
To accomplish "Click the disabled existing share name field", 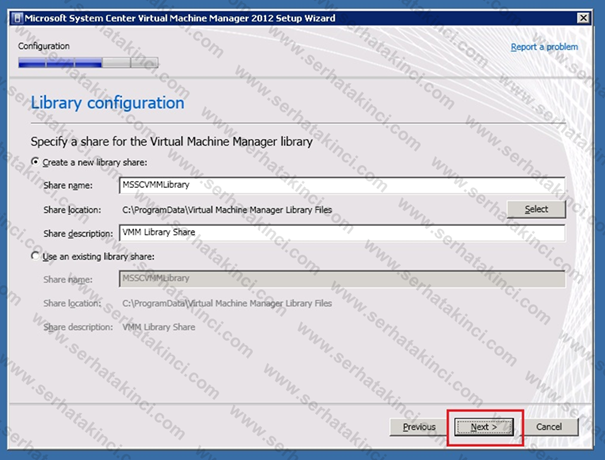I will pyautogui.click(x=342, y=279).
